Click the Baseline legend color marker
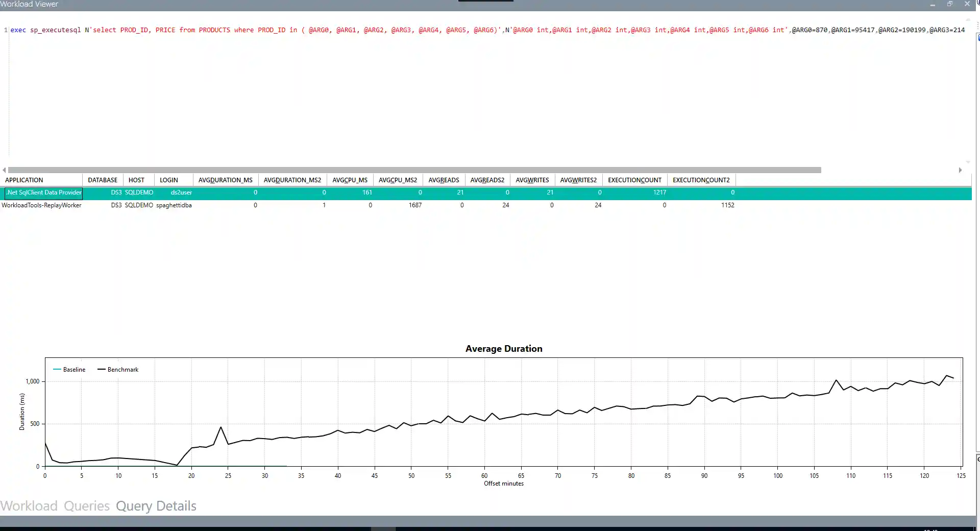This screenshot has height=531, width=980. (57, 370)
